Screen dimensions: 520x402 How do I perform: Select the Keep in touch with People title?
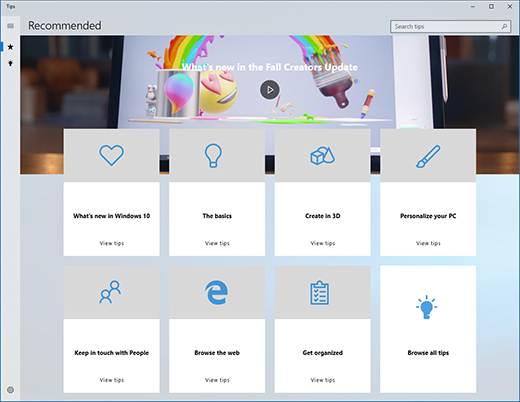coord(112,353)
